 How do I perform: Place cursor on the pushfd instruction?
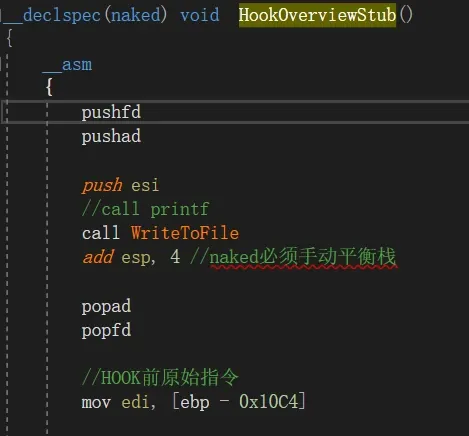(111, 113)
